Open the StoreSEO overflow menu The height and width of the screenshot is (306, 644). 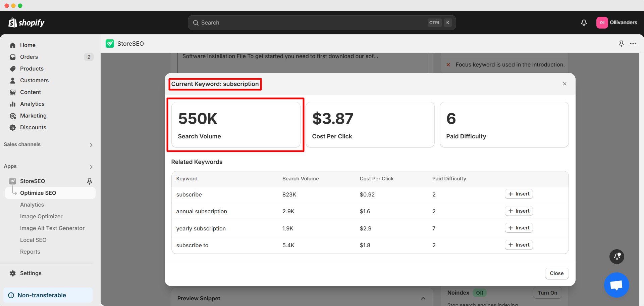point(634,44)
